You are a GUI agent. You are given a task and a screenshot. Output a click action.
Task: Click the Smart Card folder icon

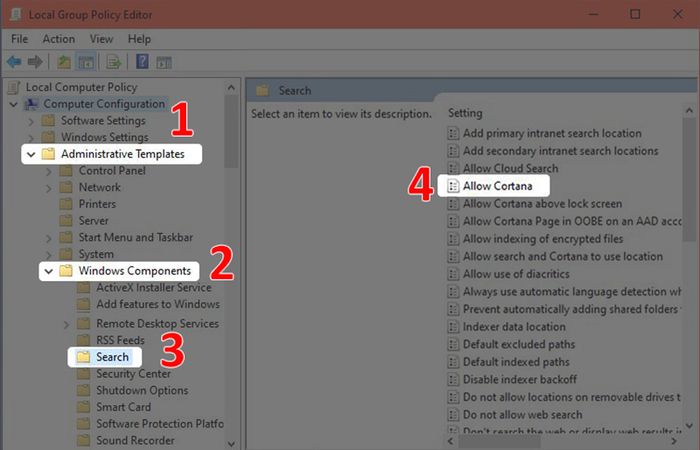[83, 407]
